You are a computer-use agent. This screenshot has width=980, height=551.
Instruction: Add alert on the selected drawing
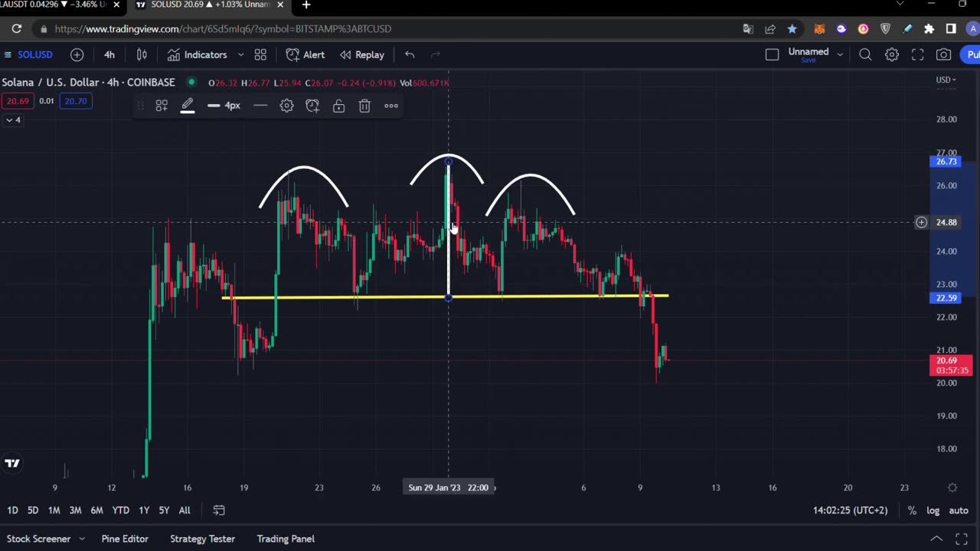(x=312, y=106)
